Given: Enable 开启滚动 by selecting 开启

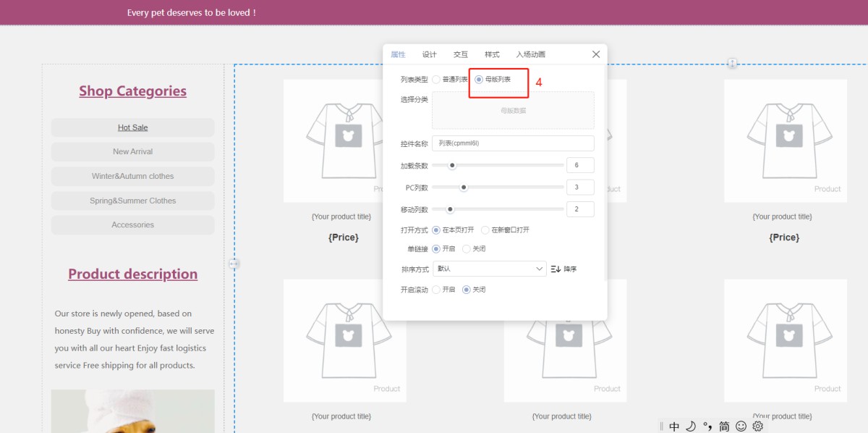Looking at the screenshot, I should click(x=436, y=290).
